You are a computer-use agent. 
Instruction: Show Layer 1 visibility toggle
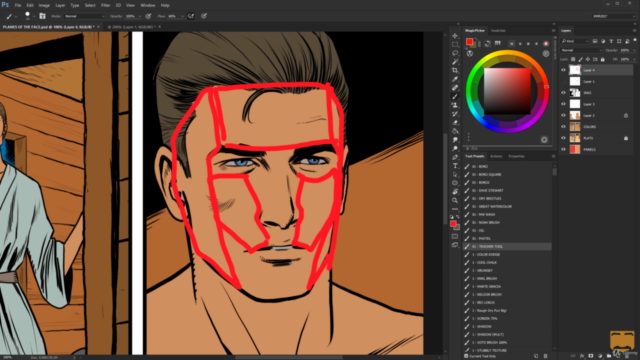pyautogui.click(x=564, y=82)
